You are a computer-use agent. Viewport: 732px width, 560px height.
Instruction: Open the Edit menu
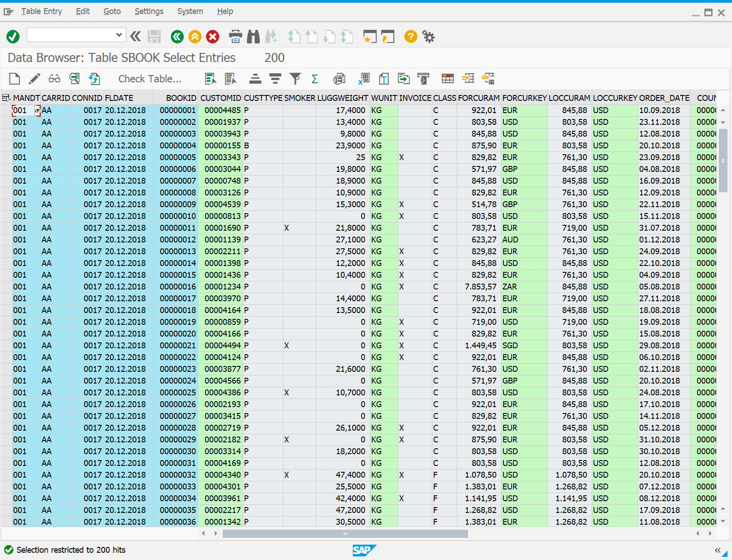(x=83, y=11)
